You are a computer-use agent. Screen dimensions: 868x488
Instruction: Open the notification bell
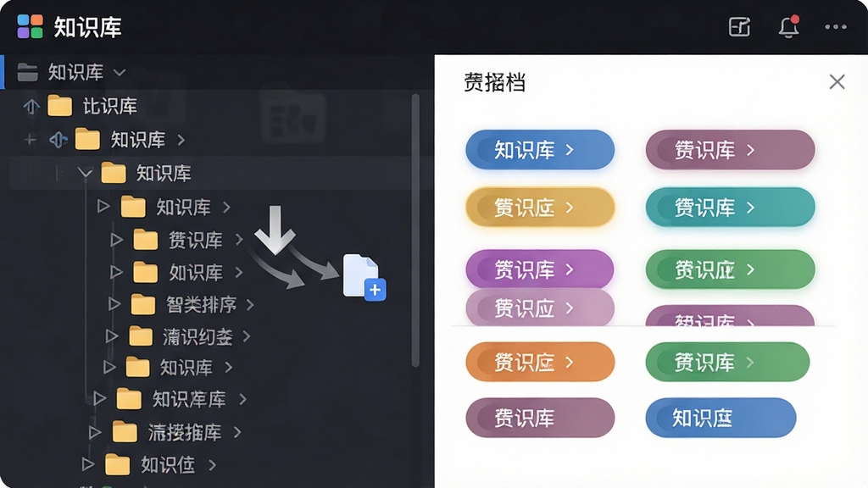789,26
